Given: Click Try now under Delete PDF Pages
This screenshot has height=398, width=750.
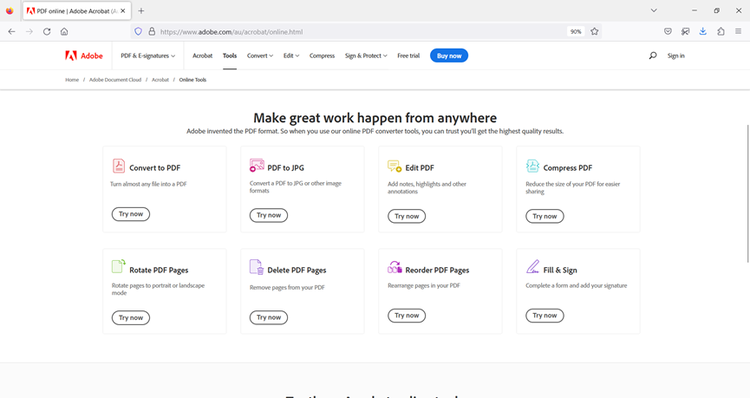Looking at the screenshot, I should click(269, 317).
